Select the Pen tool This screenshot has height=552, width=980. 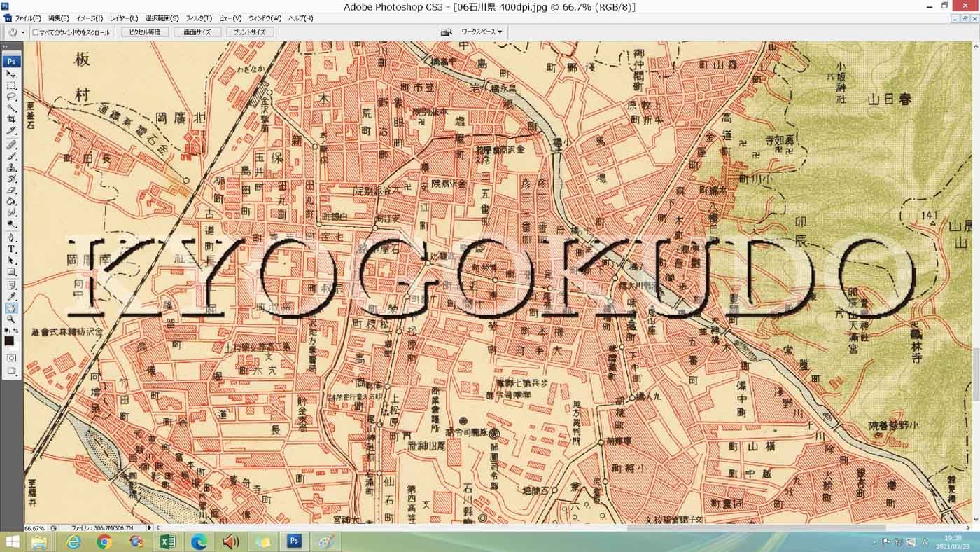click(x=11, y=237)
